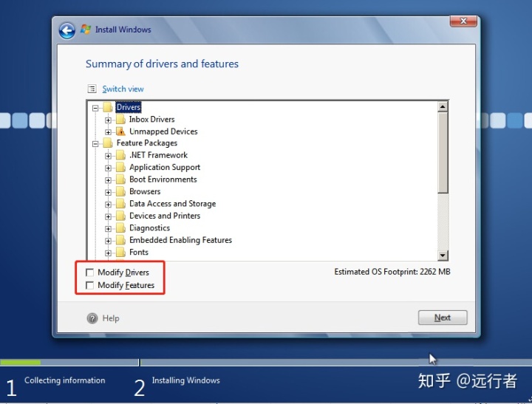Enable the Modify Drivers checkbox
The height and width of the screenshot is (404, 532).
click(x=89, y=273)
